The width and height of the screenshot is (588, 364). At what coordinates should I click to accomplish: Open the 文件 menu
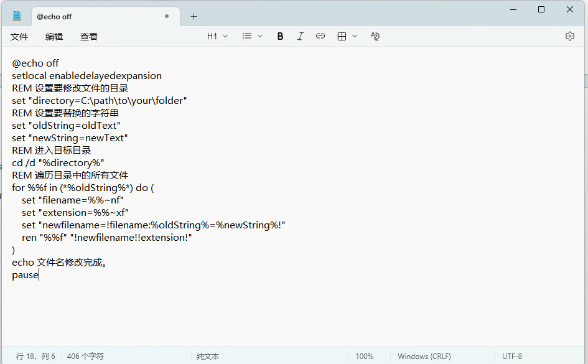coord(19,36)
